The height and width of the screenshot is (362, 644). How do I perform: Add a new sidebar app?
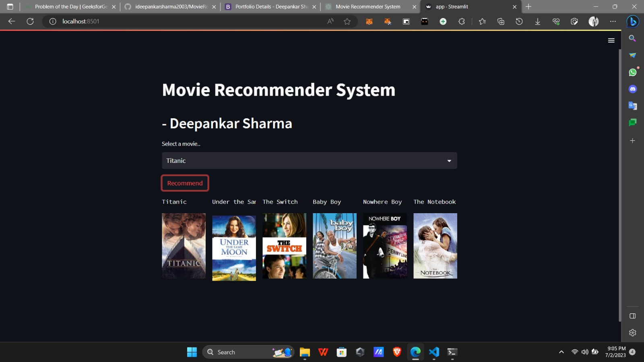click(x=633, y=140)
